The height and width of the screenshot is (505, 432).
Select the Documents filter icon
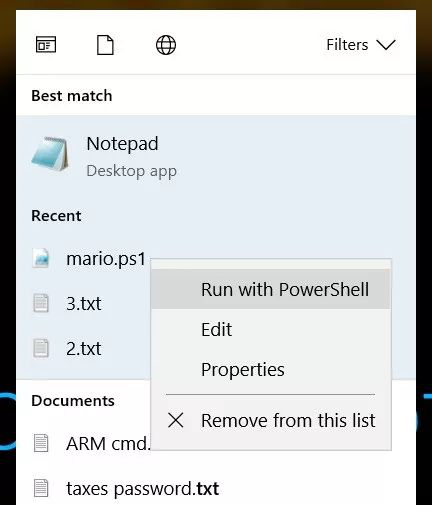(105, 45)
